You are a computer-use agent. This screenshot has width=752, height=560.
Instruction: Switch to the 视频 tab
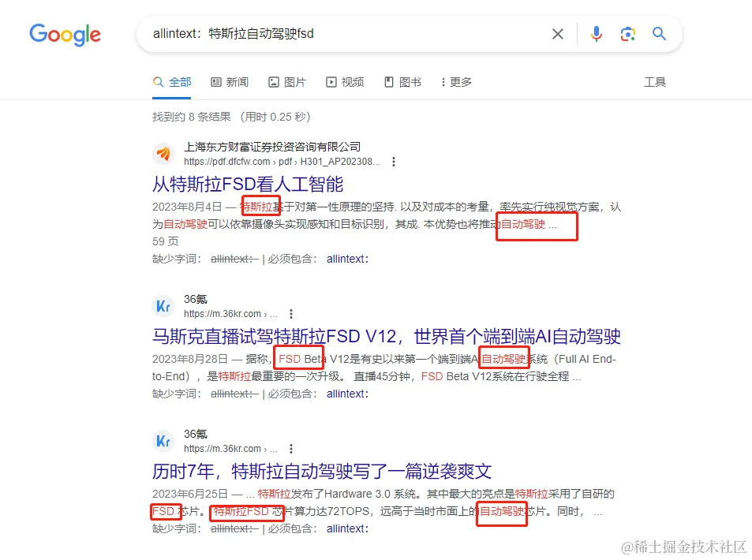[x=345, y=82]
